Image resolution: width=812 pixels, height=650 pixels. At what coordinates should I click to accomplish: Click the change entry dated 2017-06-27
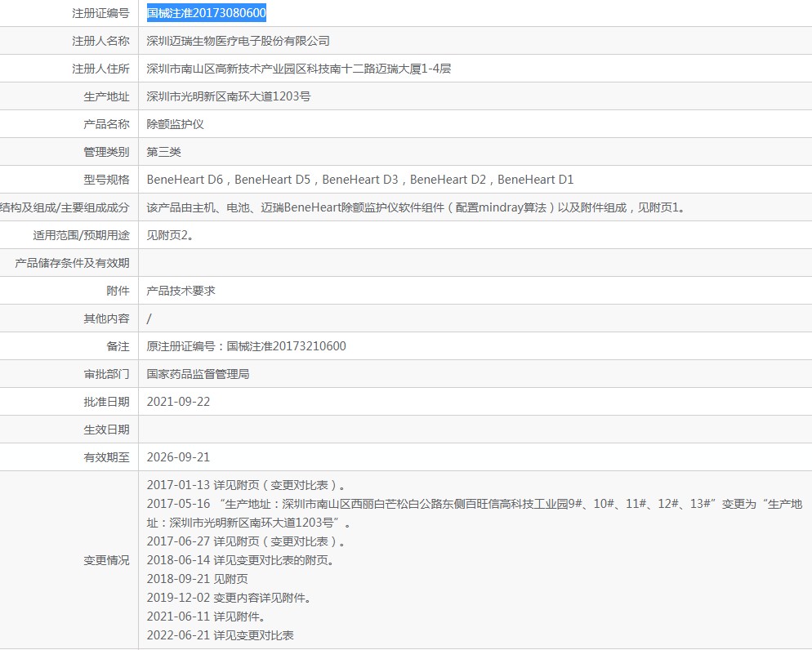[247, 542]
